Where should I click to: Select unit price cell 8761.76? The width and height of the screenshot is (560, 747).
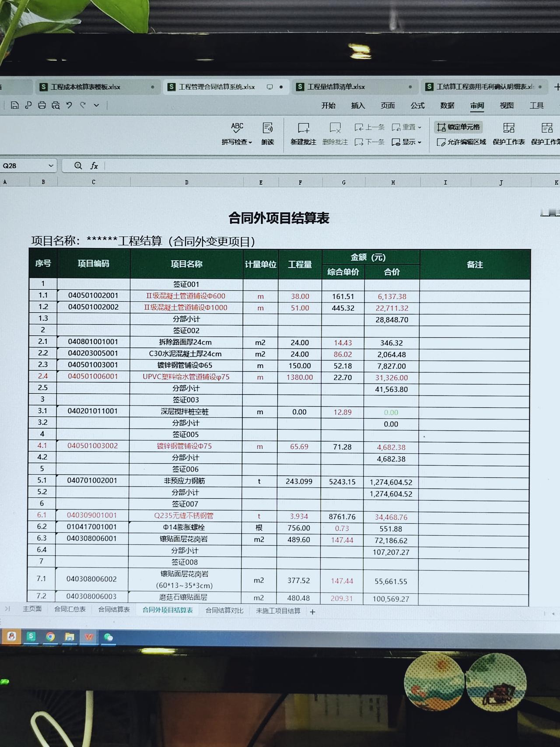342,517
